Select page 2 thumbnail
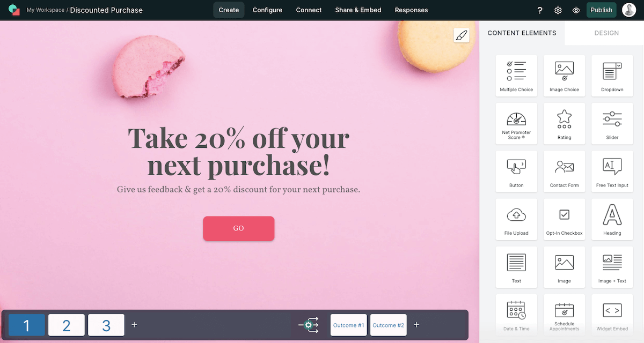The width and height of the screenshot is (644, 343). pos(67,325)
